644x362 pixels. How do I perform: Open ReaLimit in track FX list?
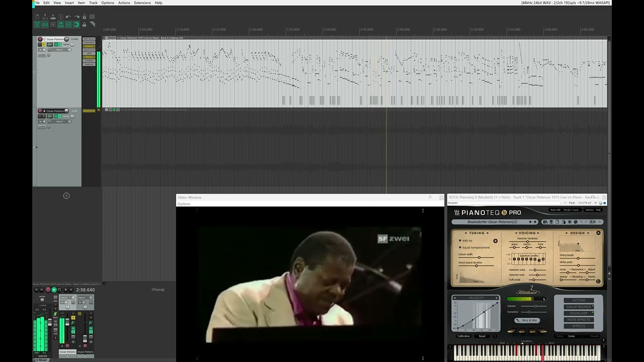click(x=89, y=64)
